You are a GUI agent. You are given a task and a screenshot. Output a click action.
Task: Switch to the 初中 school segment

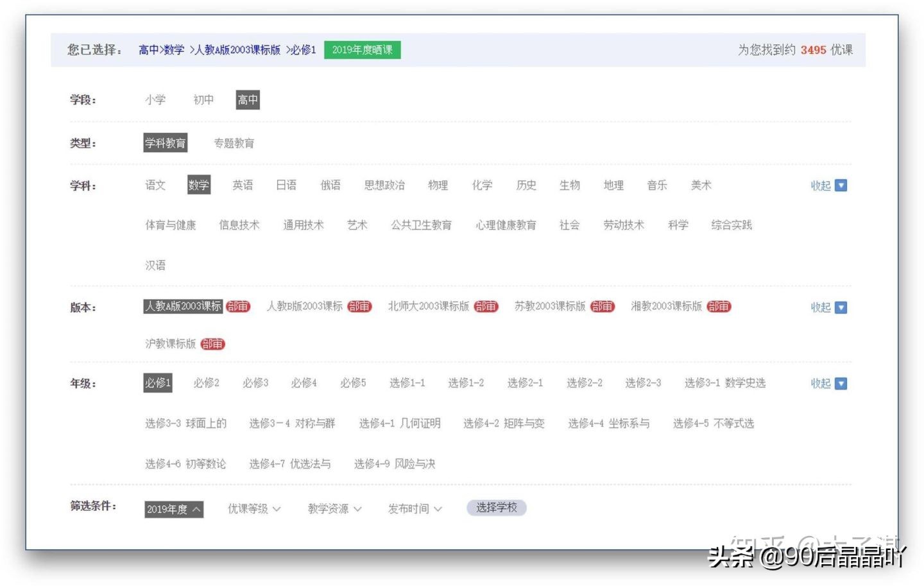pos(203,99)
